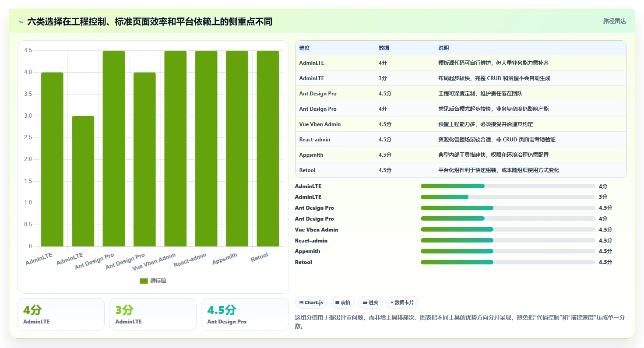Click the 4.5分 value in the React-admin table row
The height and width of the screenshot is (348, 644).
coord(385,140)
